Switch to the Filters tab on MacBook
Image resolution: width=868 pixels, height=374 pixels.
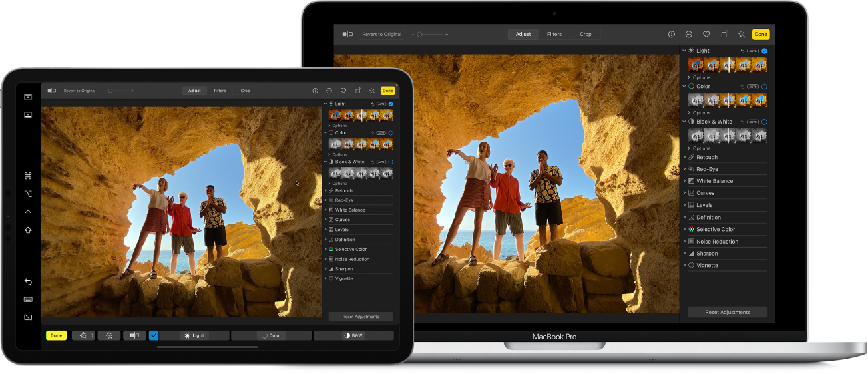tap(554, 34)
